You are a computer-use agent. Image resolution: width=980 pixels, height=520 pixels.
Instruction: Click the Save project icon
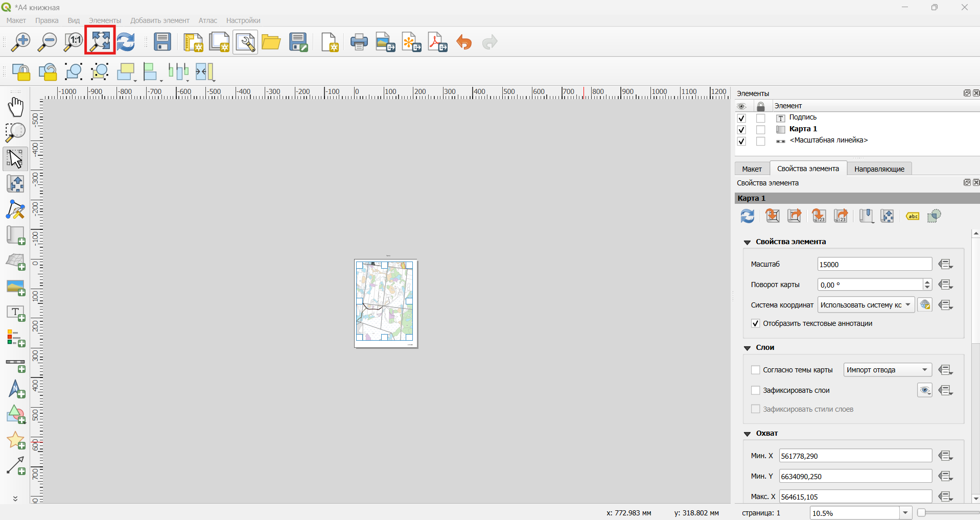(162, 42)
